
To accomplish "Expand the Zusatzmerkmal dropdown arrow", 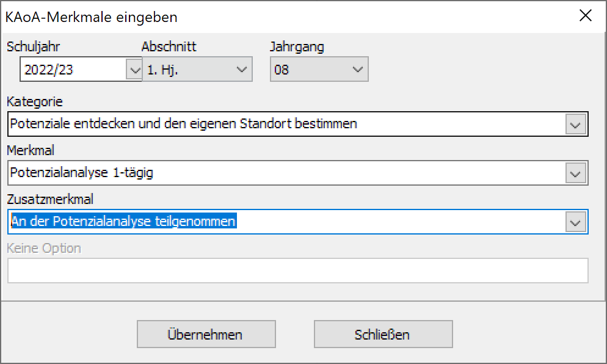I will [575, 222].
